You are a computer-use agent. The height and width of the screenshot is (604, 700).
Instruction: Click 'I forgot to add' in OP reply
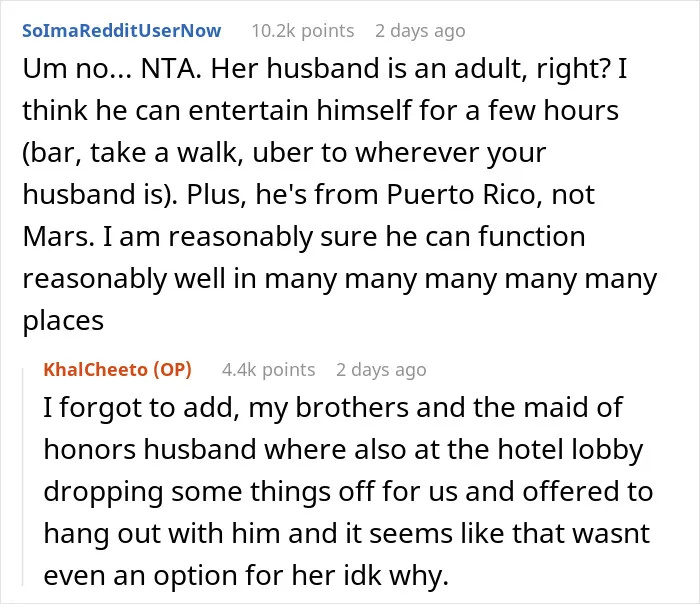[139, 408]
